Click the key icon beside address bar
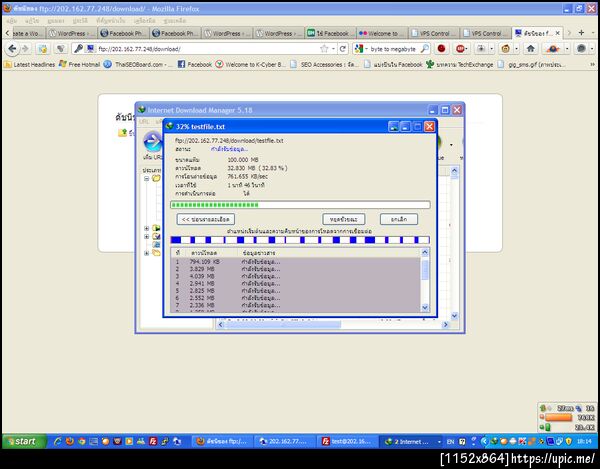 (x=78, y=49)
